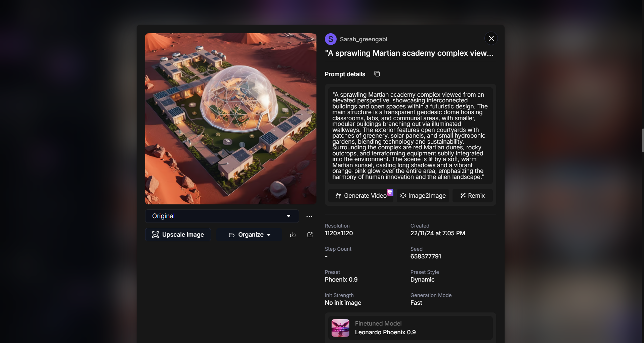Viewport: 644px width, 343px height.
Task: Click the Leonardo Phoenix model thumbnail
Action: (340, 328)
